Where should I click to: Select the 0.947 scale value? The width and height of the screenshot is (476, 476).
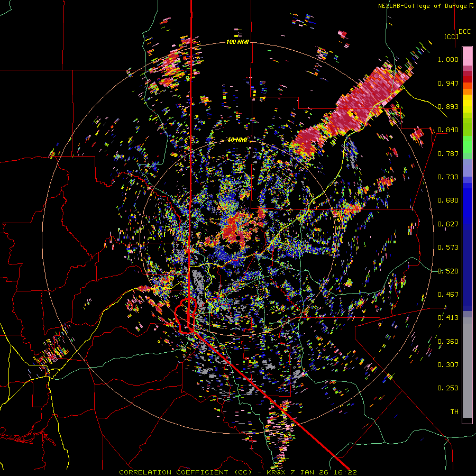tap(448, 83)
